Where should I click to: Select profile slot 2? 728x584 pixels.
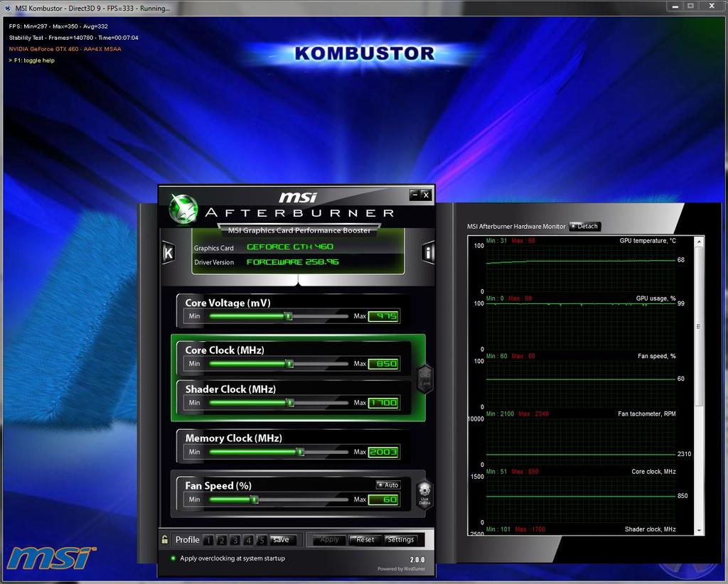pos(222,540)
